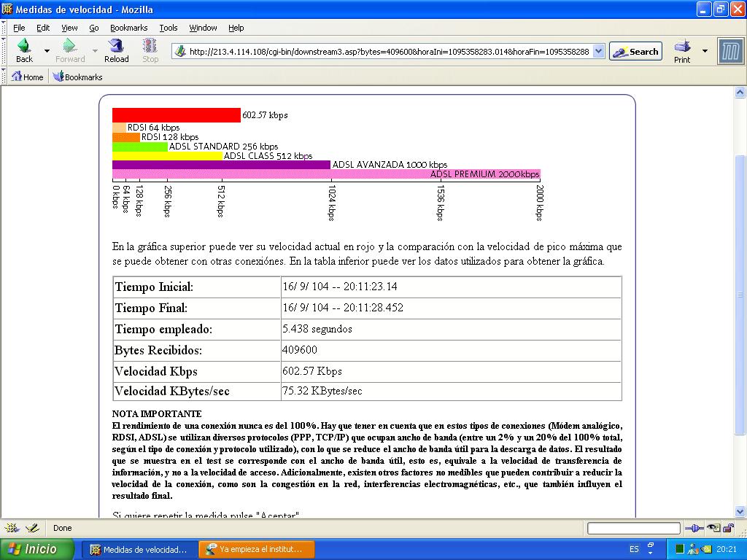
Task: Go to Home on the bookmarks toolbar
Action: (26, 77)
